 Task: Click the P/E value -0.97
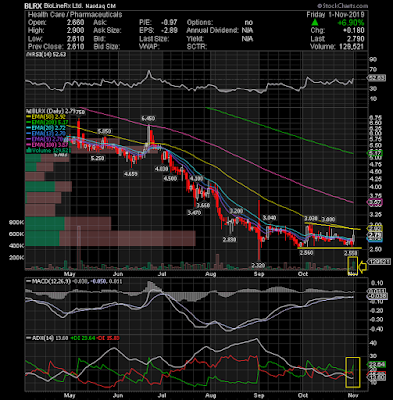(169, 23)
